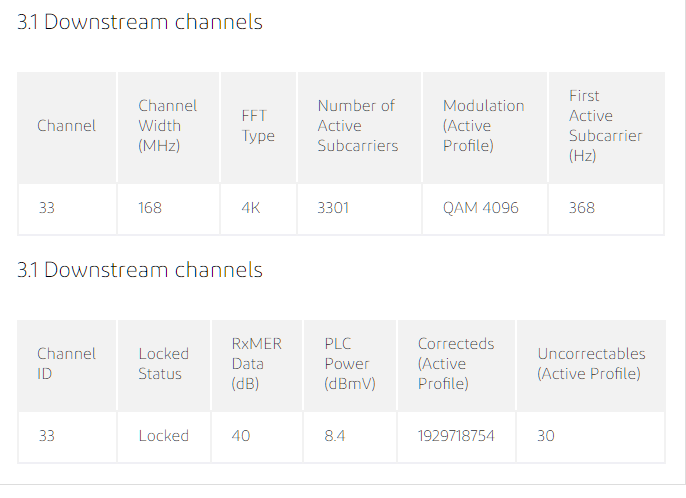This screenshot has width=686, height=498.
Task: Select the 3301 active subcarriers value
Action: pyautogui.click(x=333, y=207)
